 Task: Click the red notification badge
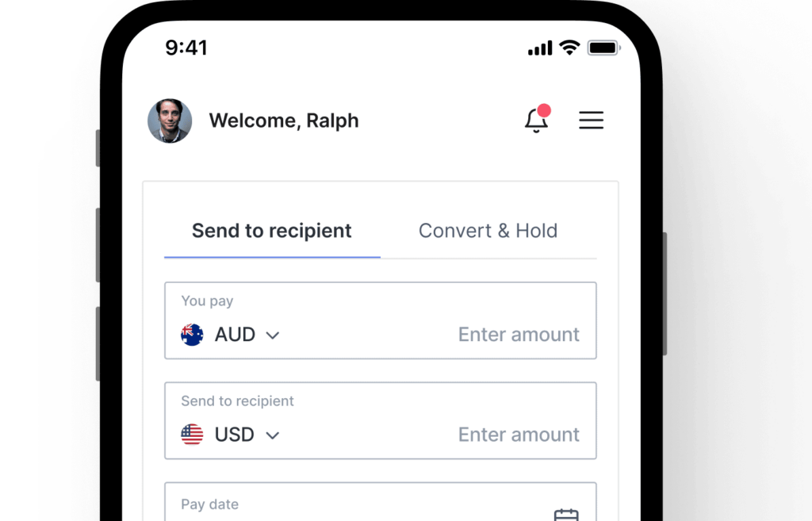[x=544, y=110]
